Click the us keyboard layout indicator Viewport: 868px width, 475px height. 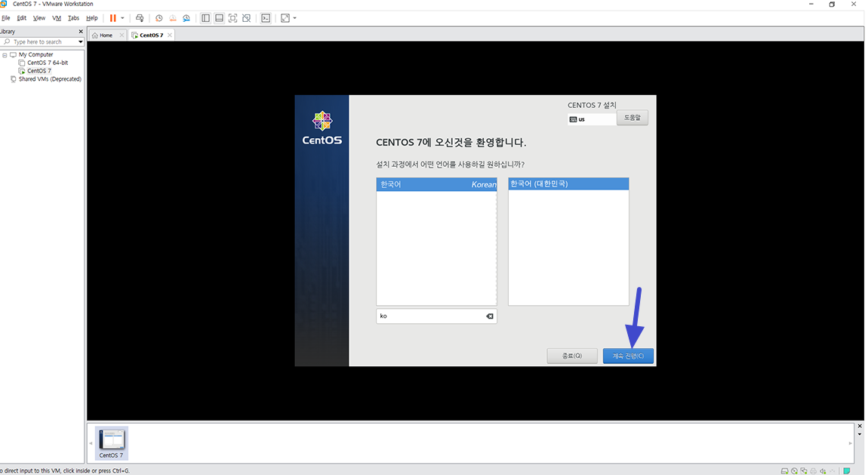click(x=591, y=119)
